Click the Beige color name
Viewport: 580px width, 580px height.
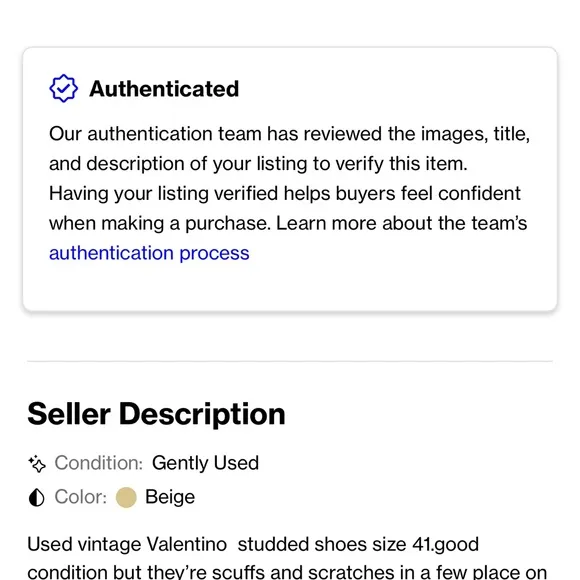(170, 497)
